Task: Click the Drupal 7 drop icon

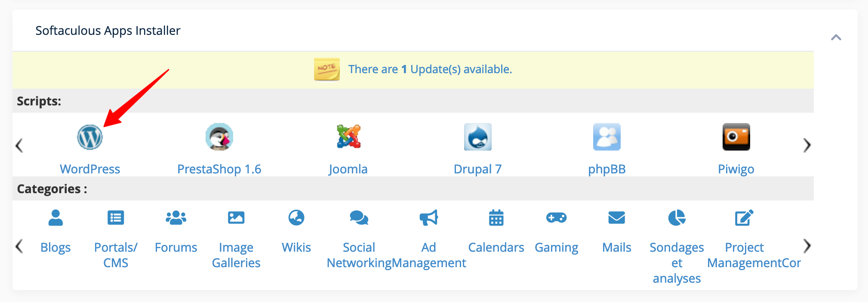Action: point(478,137)
